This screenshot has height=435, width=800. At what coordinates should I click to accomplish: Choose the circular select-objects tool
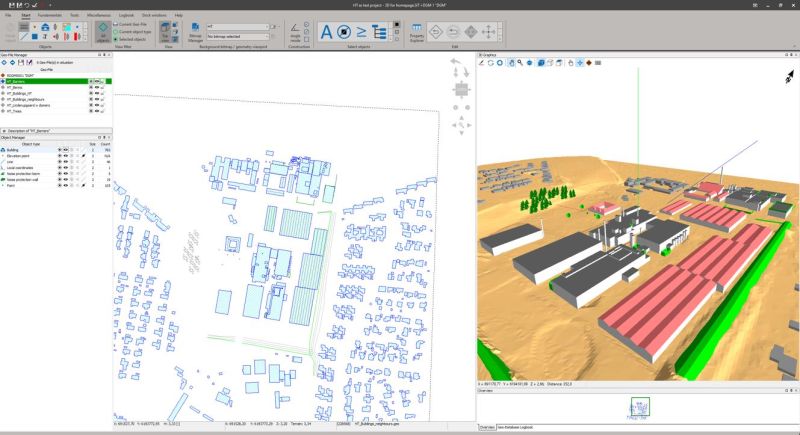tap(344, 32)
